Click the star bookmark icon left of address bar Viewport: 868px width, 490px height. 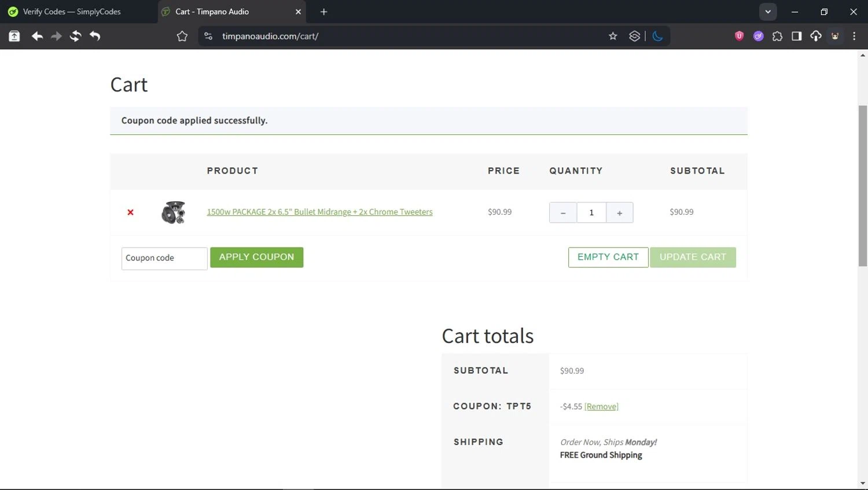click(182, 36)
